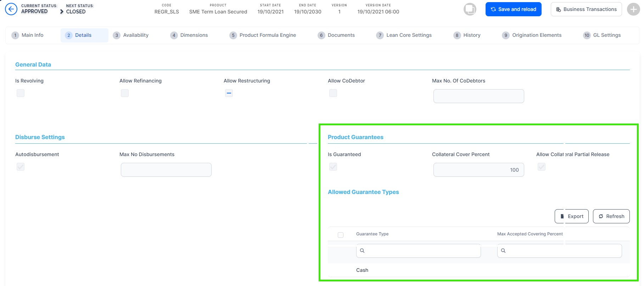Go to the GL Settings tab

click(x=602, y=35)
